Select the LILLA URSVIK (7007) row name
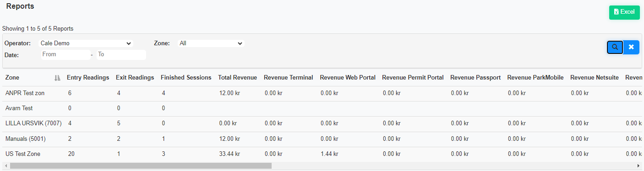The image size is (644, 171). coord(33,123)
